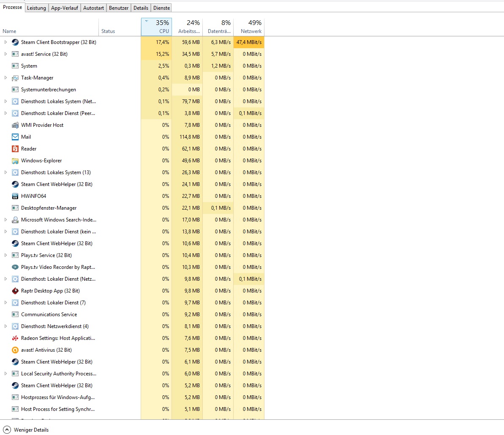Select the 22,7 MB HWiNFO64 memory value
The width and height of the screenshot is (504, 435).
[188, 196]
